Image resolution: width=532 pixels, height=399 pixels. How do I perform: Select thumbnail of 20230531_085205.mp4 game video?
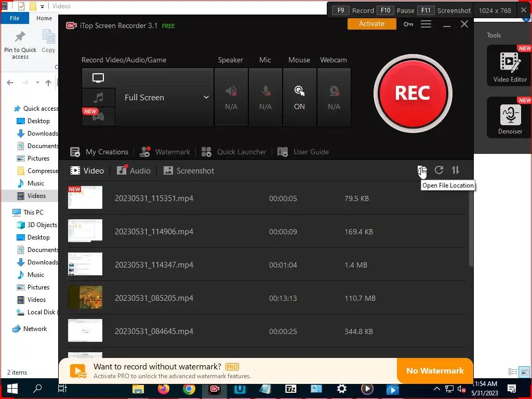point(85,297)
